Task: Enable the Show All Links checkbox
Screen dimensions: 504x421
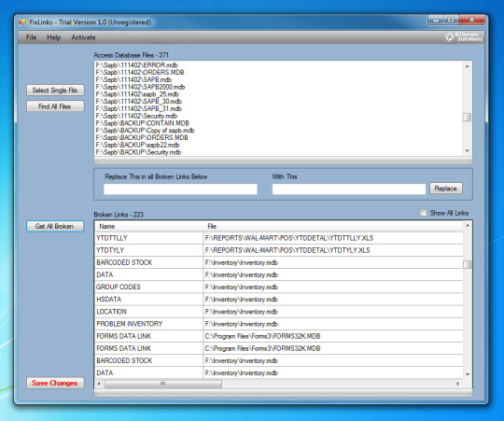Action: coord(424,213)
